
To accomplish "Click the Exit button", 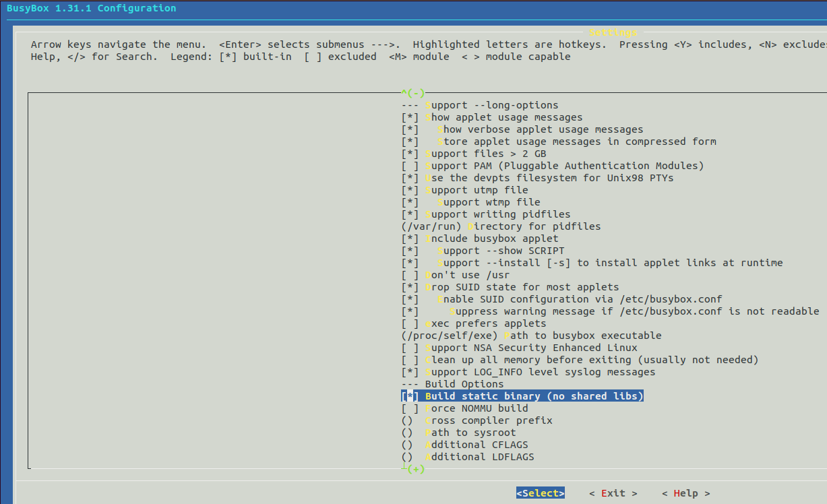I will pyautogui.click(x=613, y=493).
